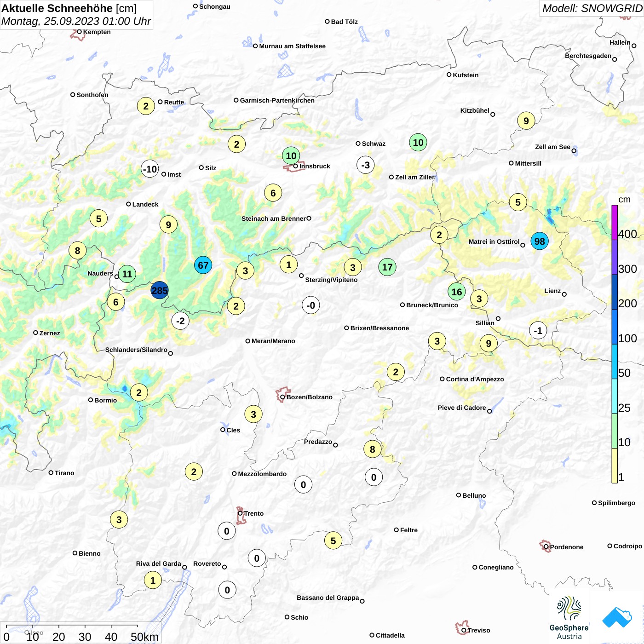
Task: Click the -3 marker near Schwaz
Action: (x=365, y=165)
